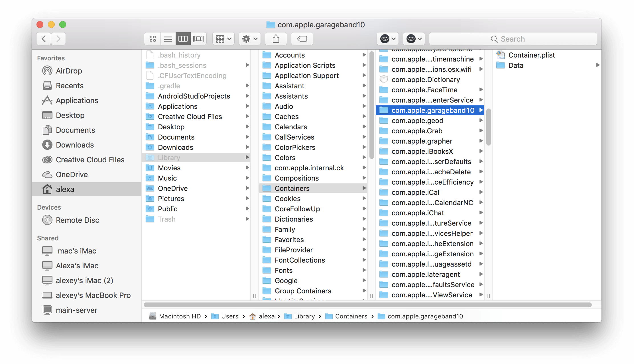
Task: Open the second eye icon dropdown
Action: click(x=414, y=39)
